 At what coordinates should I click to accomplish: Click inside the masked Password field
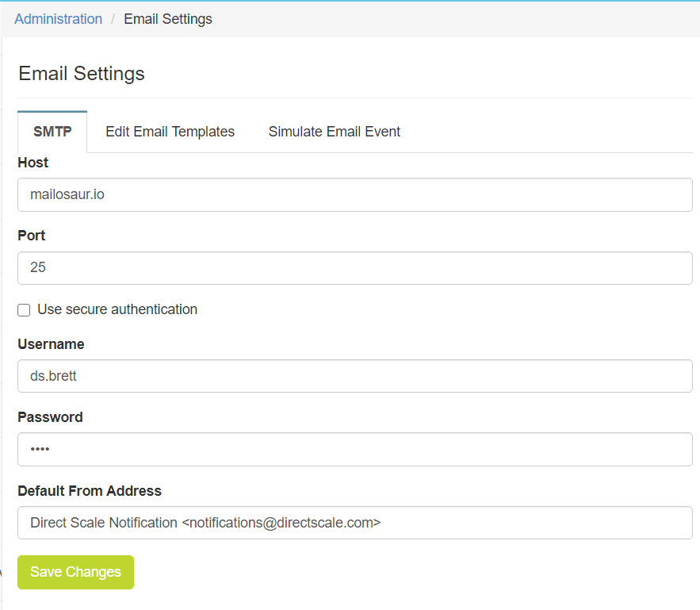tap(354, 449)
